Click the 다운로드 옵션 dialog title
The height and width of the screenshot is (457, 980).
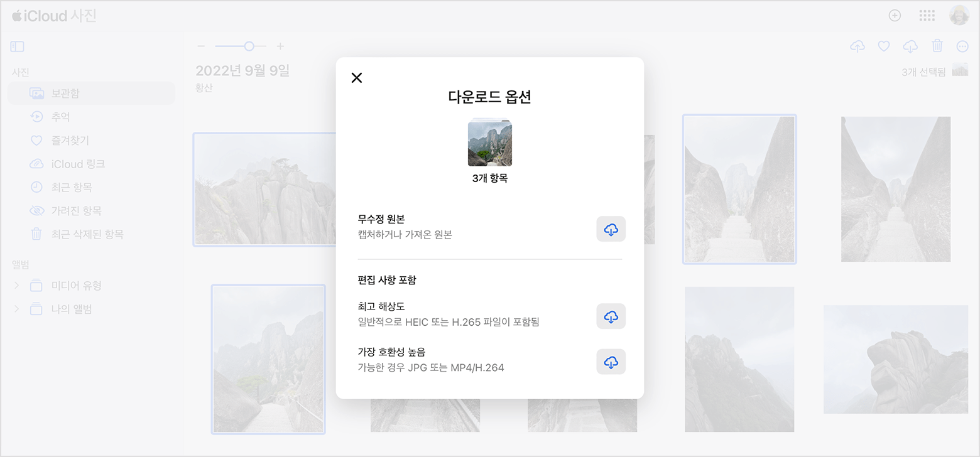pyautogui.click(x=490, y=97)
